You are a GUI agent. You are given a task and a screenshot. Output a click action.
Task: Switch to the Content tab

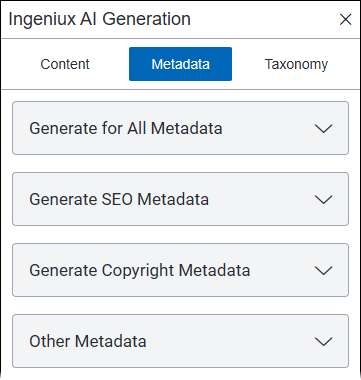65,64
